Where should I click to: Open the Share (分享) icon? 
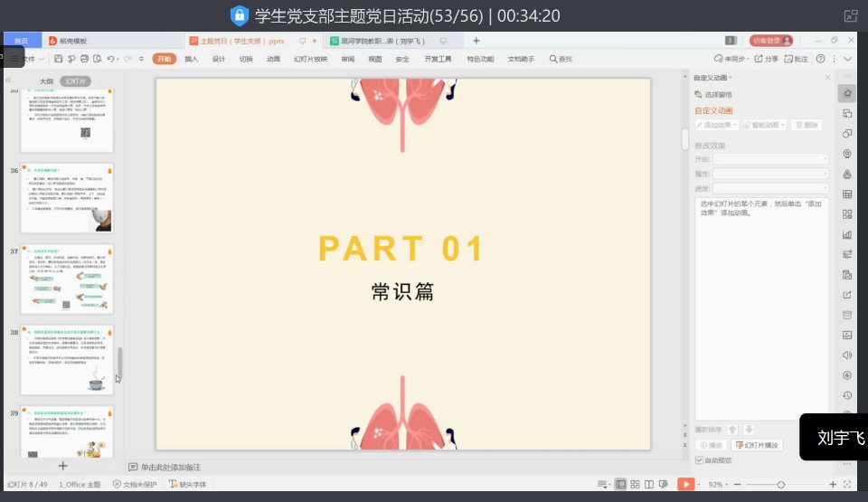coord(766,59)
